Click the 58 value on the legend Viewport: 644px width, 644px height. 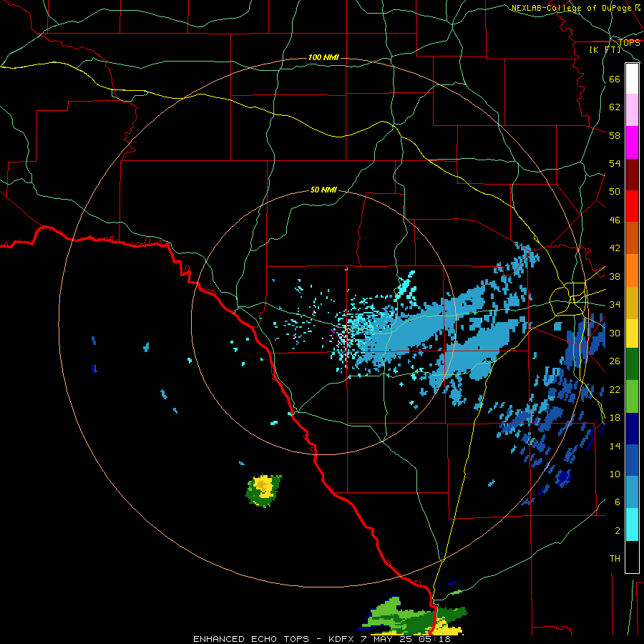[x=615, y=135]
